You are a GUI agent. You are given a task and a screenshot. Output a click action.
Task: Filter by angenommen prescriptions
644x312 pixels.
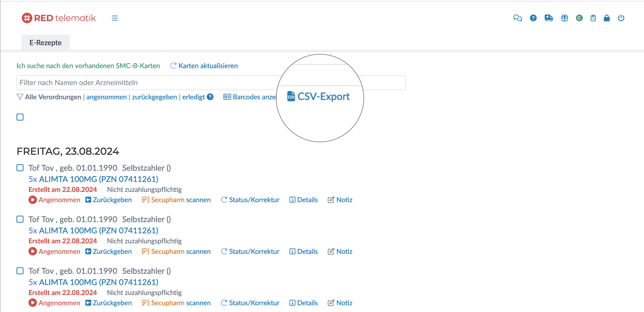coord(107,97)
